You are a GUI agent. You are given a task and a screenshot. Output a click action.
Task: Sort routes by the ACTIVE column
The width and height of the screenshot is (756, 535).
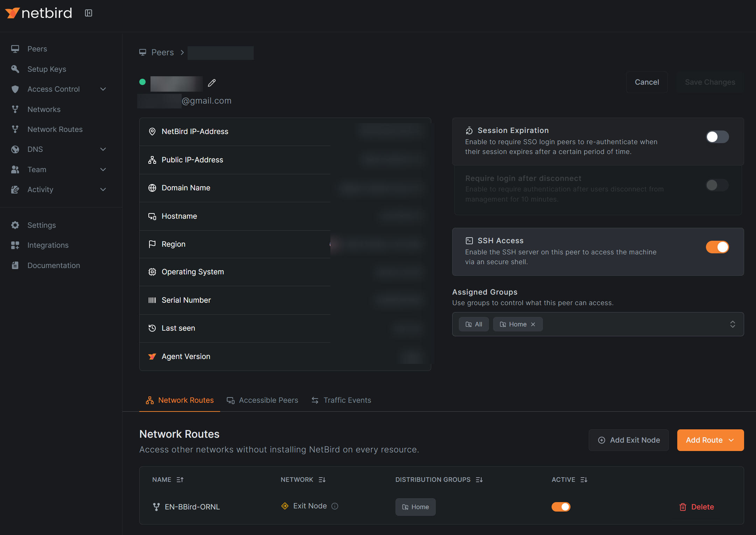[569, 480]
